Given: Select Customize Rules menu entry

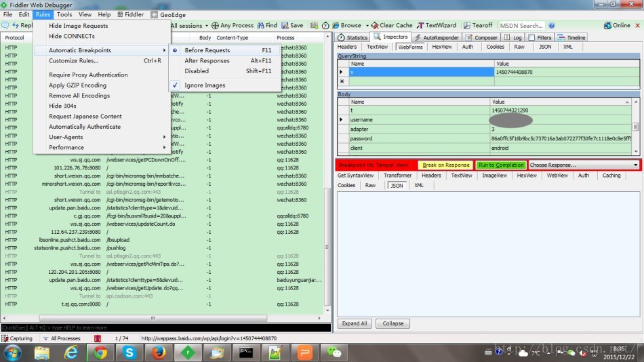Looking at the screenshot, I should (x=102, y=61).
